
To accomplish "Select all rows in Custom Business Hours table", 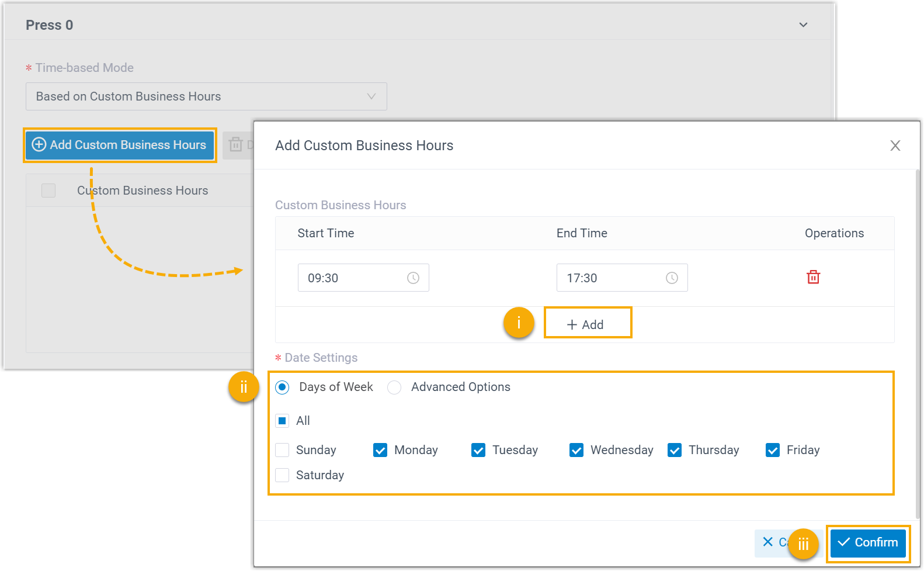I will [48, 191].
